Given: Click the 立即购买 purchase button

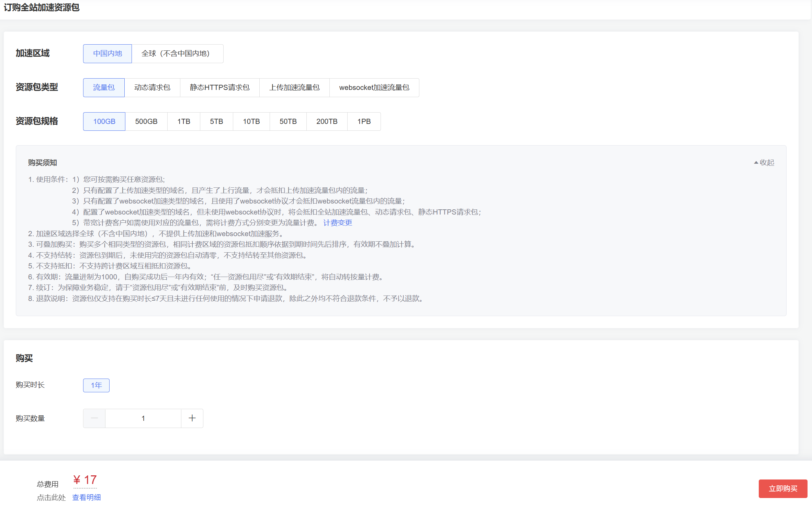Looking at the screenshot, I should click(783, 488).
